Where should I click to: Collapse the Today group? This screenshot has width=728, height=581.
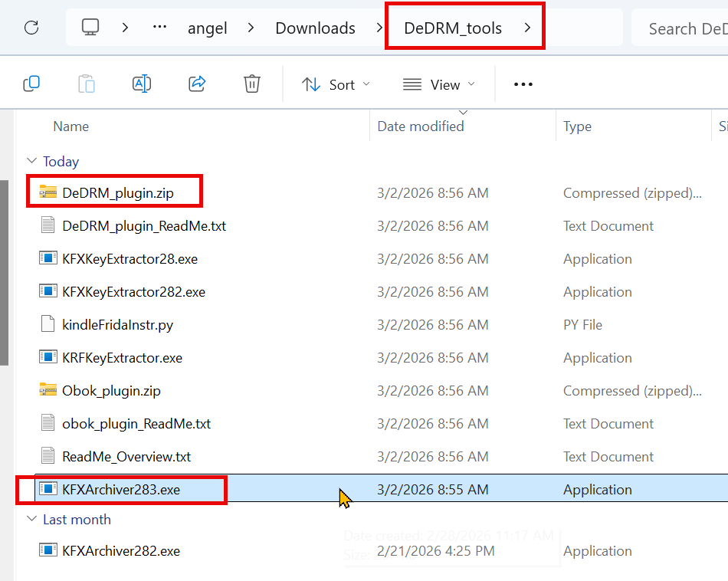tap(32, 161)
